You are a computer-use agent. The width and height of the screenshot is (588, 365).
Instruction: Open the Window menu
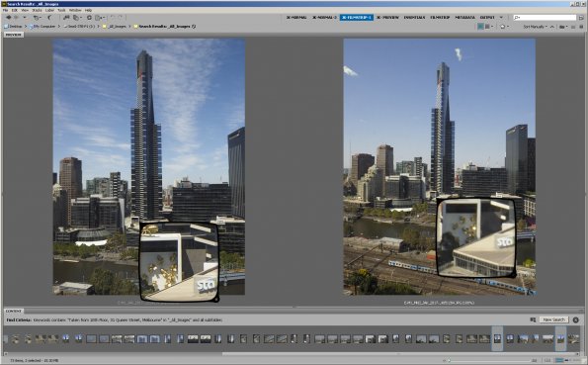75,10
